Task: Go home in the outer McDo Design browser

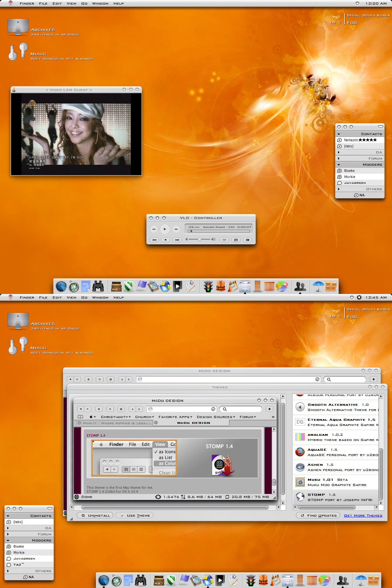Action: [111, 379]
